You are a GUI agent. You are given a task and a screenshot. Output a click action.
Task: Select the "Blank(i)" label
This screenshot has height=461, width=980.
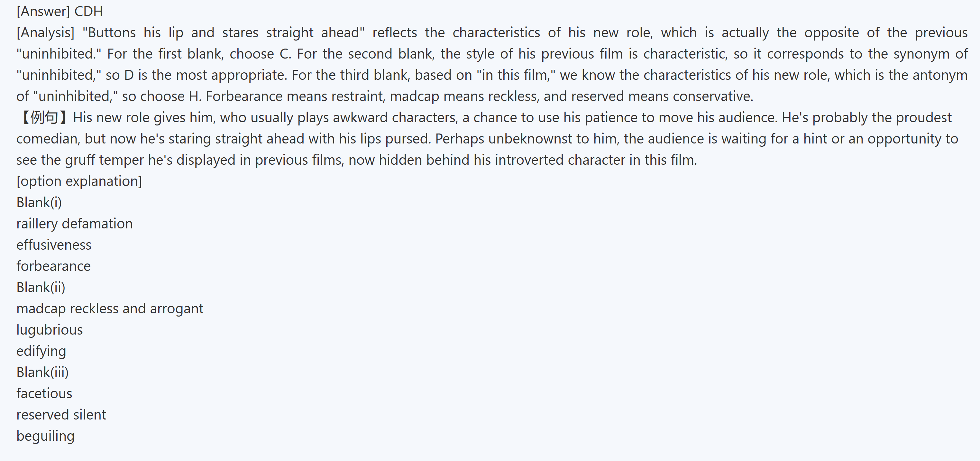click(39, 203)
